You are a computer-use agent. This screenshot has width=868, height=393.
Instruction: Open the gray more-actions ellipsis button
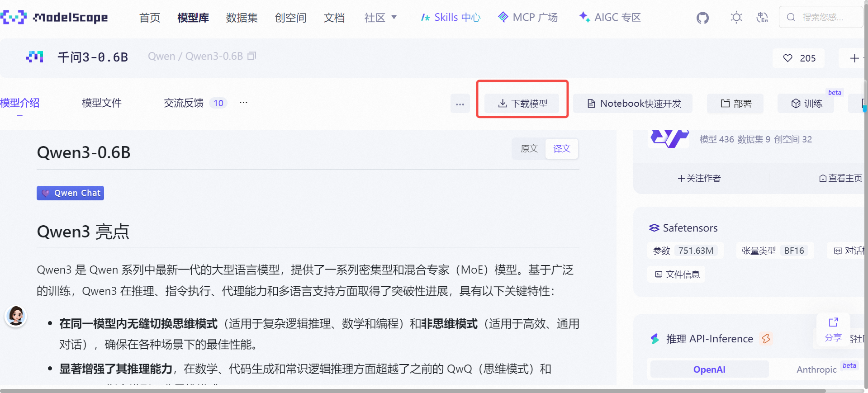(x=460, y=104)
